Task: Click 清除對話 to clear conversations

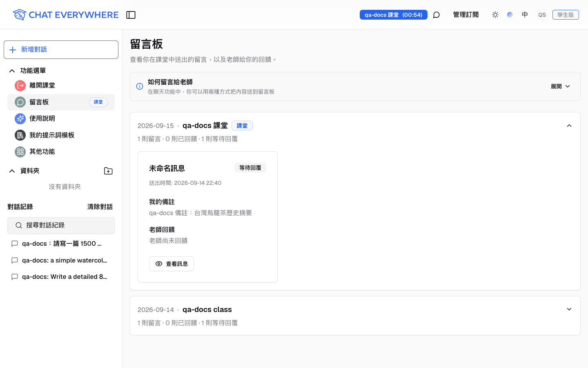Action: 100,207
